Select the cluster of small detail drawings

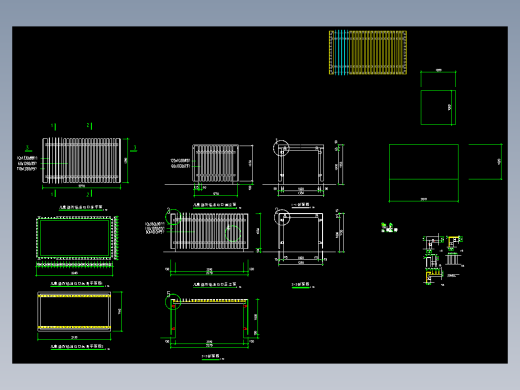click(442, 260)
